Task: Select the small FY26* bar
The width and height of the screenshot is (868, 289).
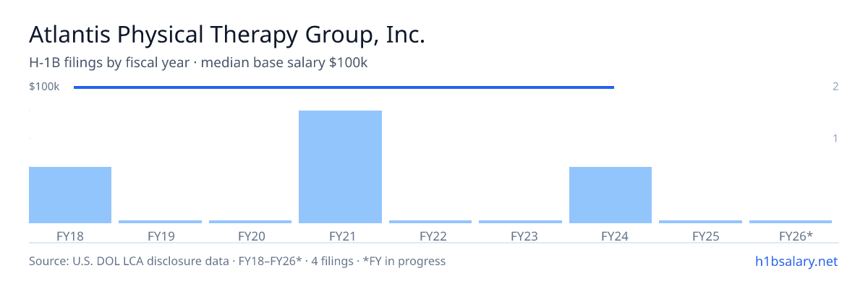Action: (791, 222)
